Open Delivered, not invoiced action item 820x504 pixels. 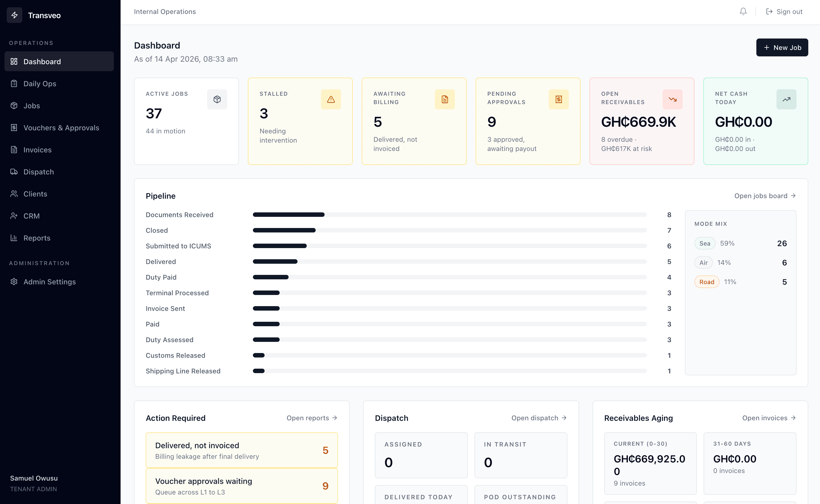[x=242, y=450]
